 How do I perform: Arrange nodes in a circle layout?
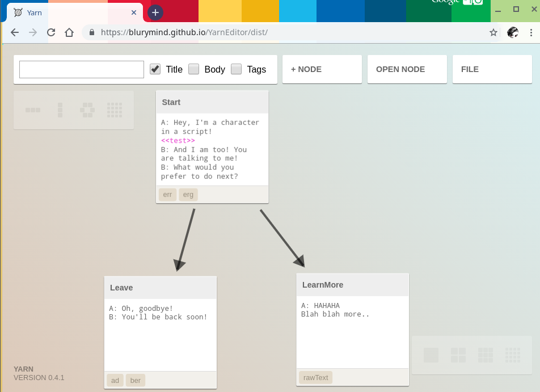(87, 111)
